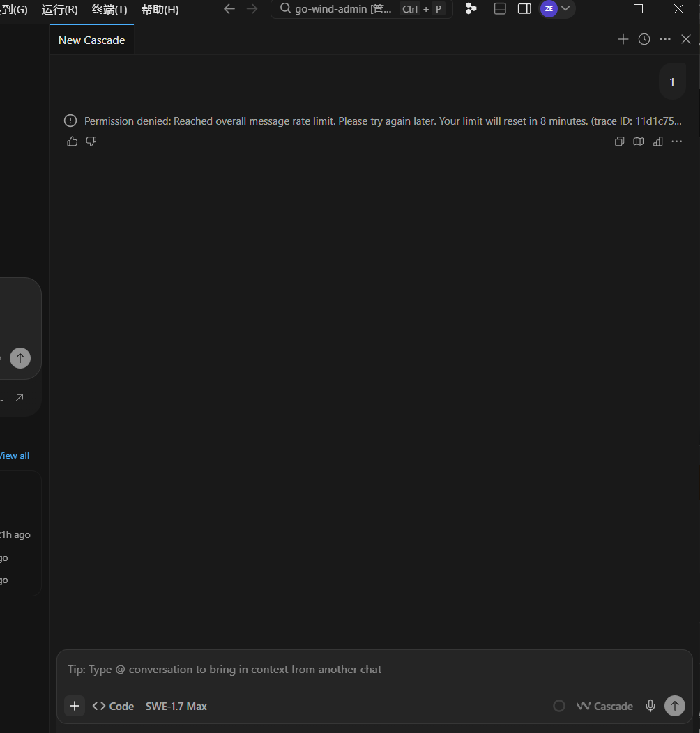700x733 pixels.
Task: Focus the Cascade chat input field
Action: (374, 670)
